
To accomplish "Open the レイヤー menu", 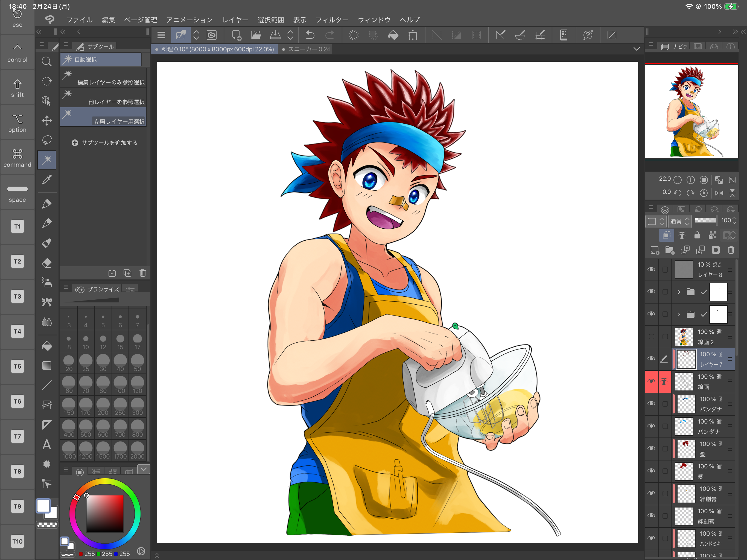I will [235, 20].
